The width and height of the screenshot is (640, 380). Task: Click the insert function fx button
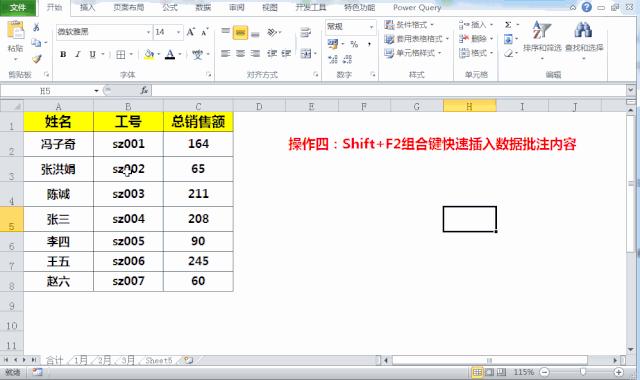pyautogui.click(x=144, y=90)
